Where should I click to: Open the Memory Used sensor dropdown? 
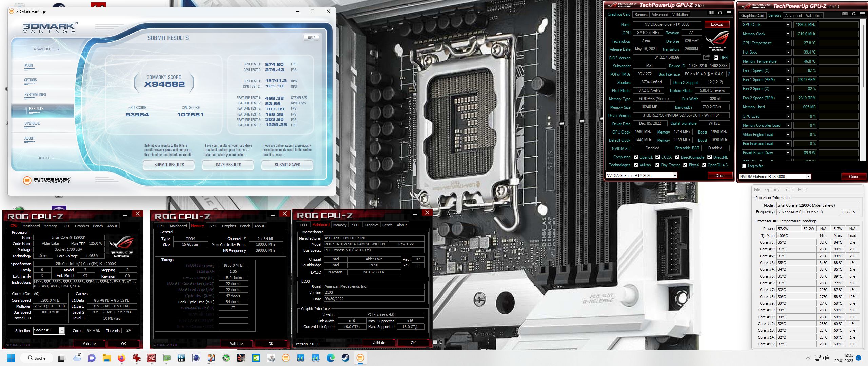[788, 107]
